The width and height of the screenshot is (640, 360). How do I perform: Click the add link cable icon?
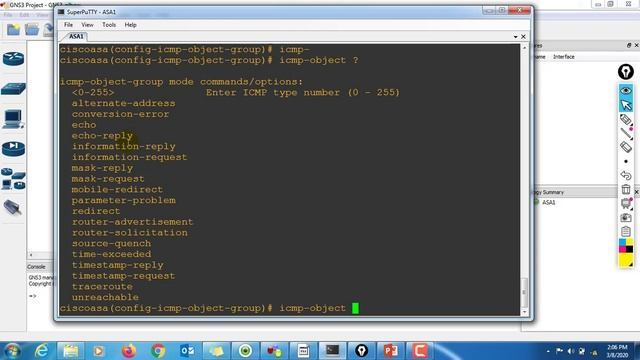[12, 207]
